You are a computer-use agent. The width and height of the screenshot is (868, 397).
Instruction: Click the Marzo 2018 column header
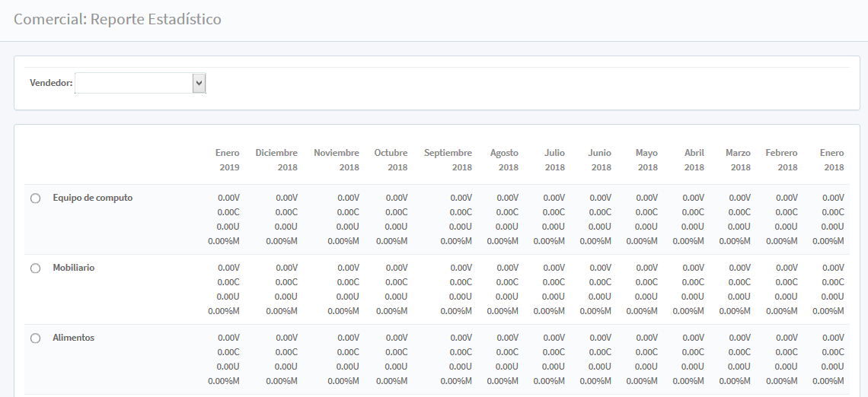tap(738, 160)
